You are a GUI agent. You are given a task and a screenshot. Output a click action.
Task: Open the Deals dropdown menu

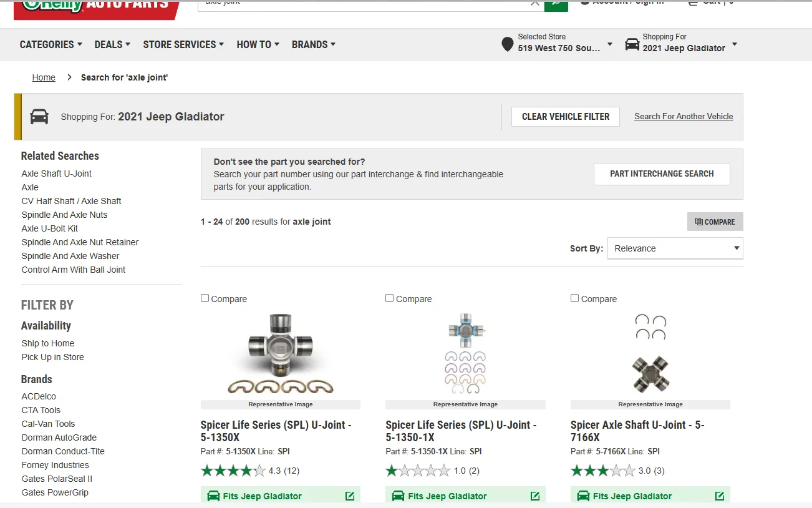[112, 44]
